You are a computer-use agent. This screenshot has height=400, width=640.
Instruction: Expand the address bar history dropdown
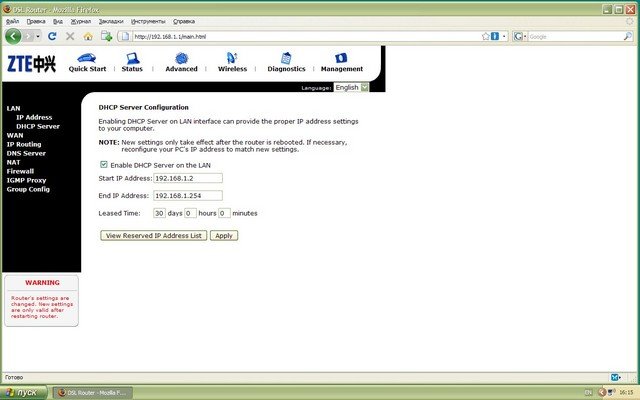tap(505, 36)
